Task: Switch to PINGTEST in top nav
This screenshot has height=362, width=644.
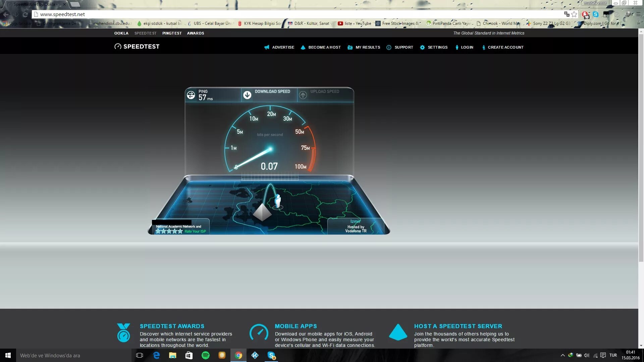Action: pyautogui.click(x=172, y=33)
